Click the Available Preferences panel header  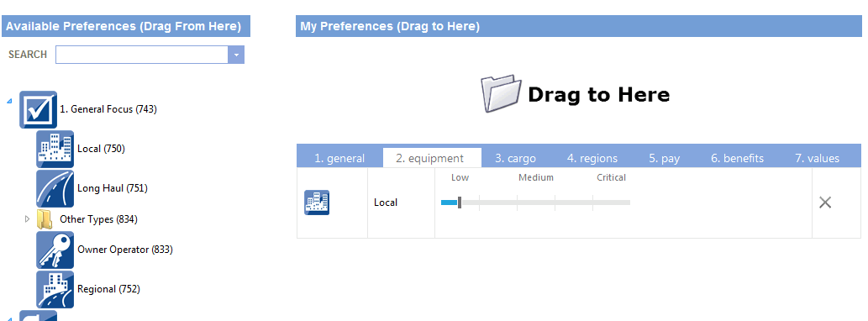126,26
